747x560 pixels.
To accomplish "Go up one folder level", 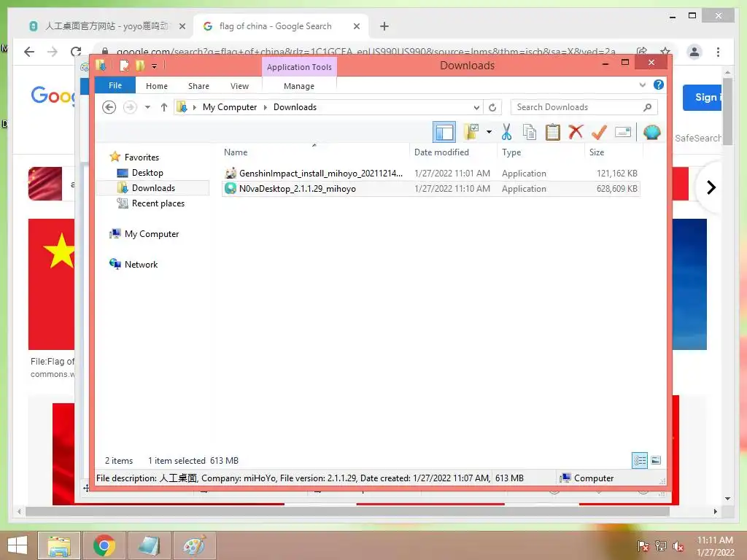I will 164,107.
